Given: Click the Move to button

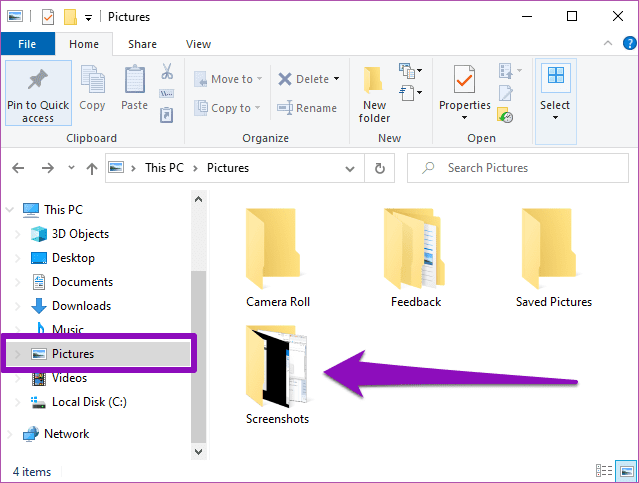Looking at the screenshot, I should click(227, 79).
